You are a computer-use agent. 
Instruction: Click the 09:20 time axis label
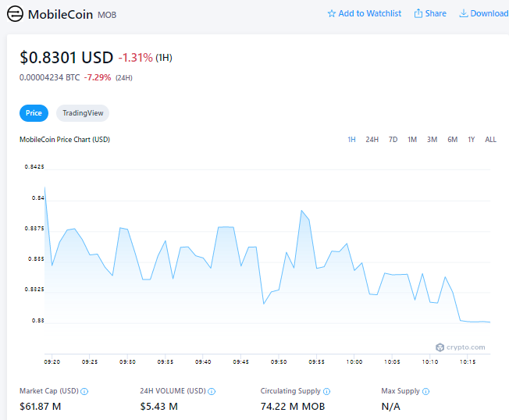[52, 362]
